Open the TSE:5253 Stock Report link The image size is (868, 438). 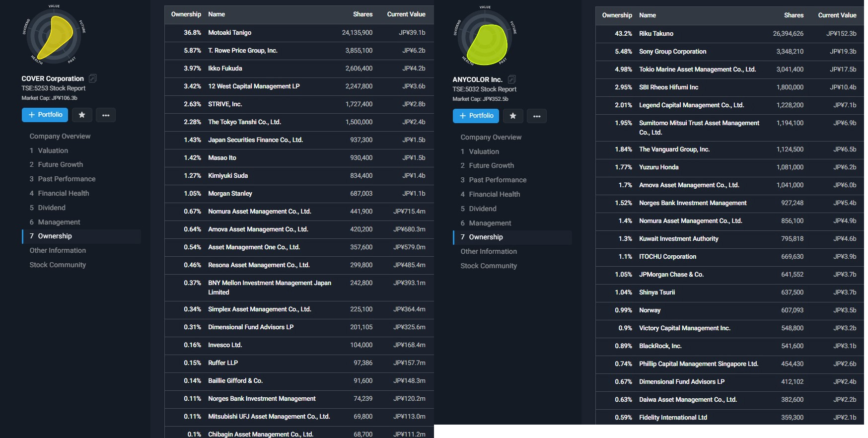[x=54, y=88]
